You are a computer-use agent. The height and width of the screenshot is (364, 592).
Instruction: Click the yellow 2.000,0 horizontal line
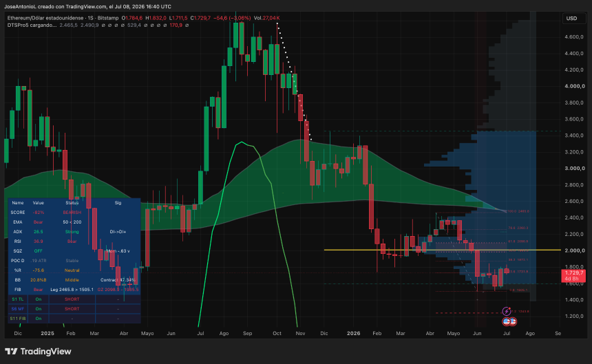[443, 250]
